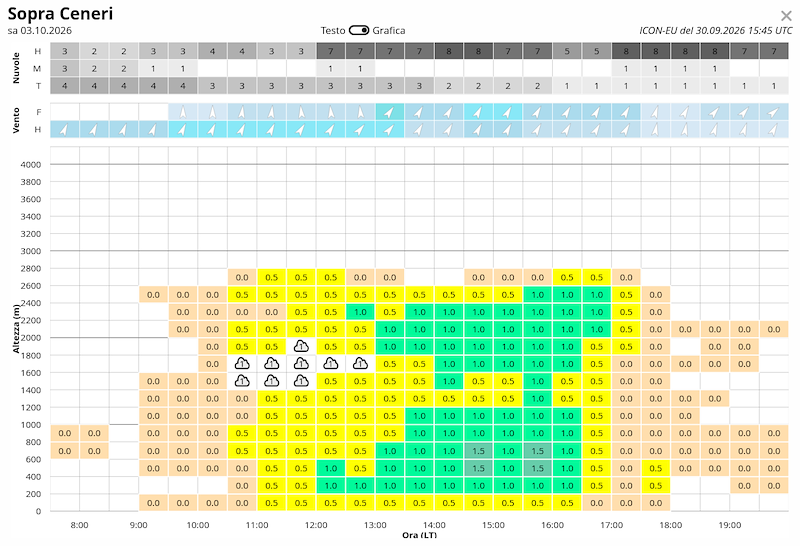Click the Ora (LT) axis label
Viewport: 800px width, 546px height.
coord(419,535)
